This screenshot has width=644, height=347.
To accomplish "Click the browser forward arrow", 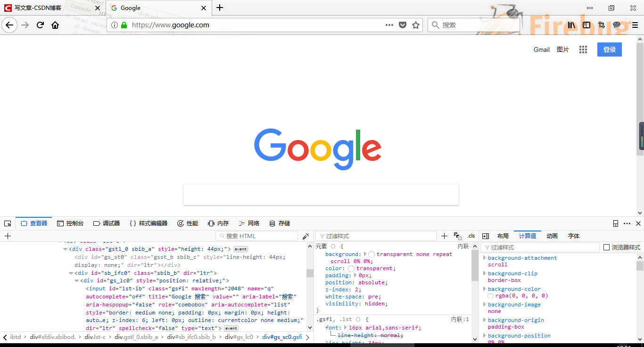I will [x=25, y=25].
